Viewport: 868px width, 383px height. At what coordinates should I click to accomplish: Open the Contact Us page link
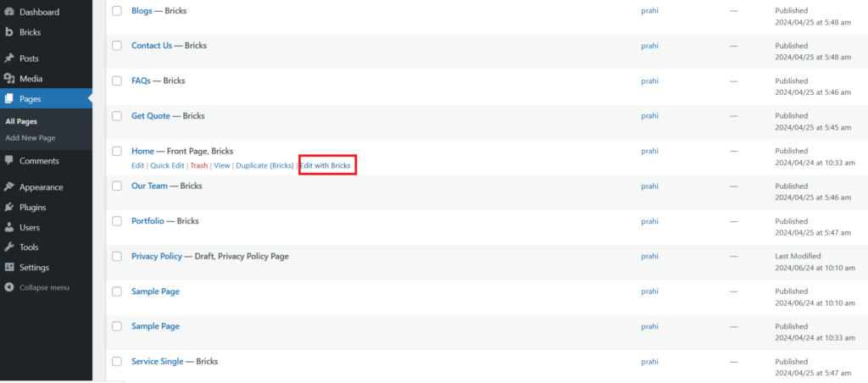(152, 46)
